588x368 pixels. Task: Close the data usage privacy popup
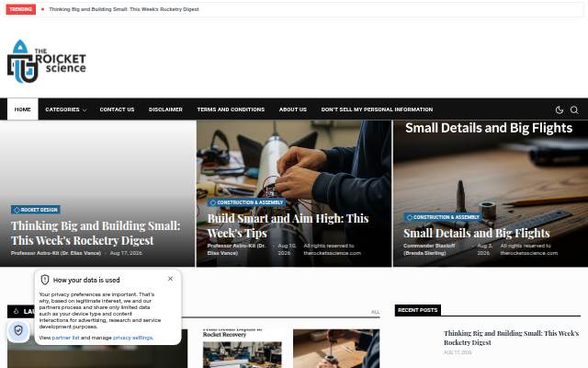pos(170,279)
